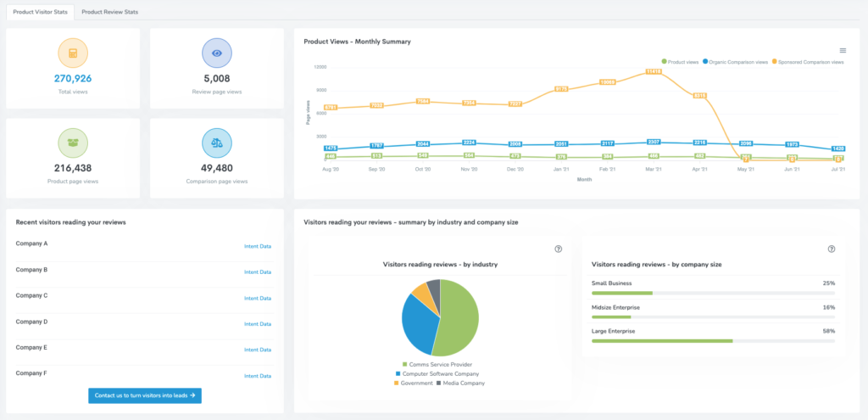Click help icon on industry chart

(558, 249)
